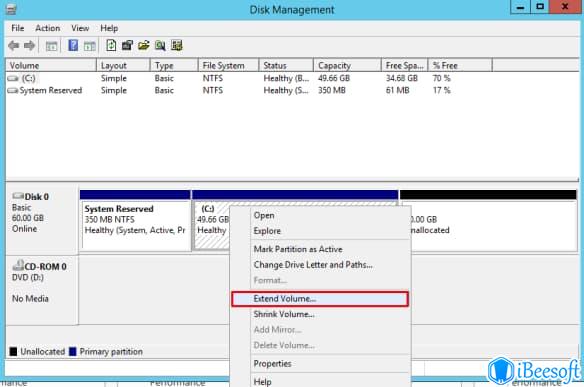Click the 70 % free cell
The image size is (584, 387).
pyautogui.click(x=441, y=78)
